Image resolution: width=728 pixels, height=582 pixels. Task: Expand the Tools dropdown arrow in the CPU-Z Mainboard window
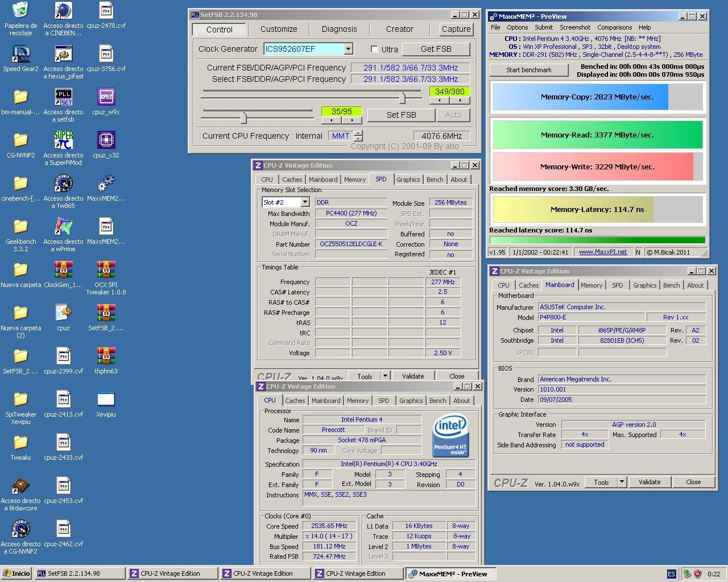click(622, 482)
